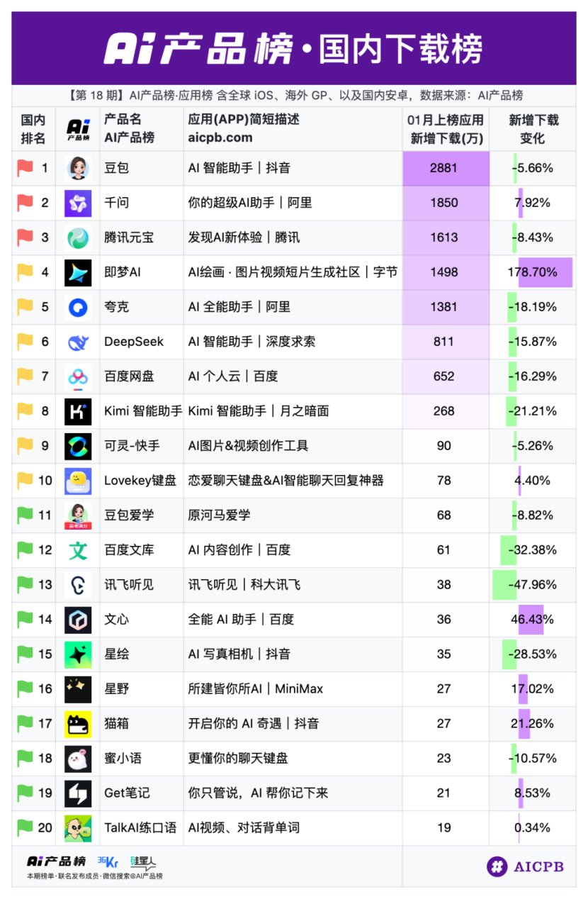Click the 豆包 app avatar icon
The height and width of the screenshot is (899, 588).
point(78,169)
